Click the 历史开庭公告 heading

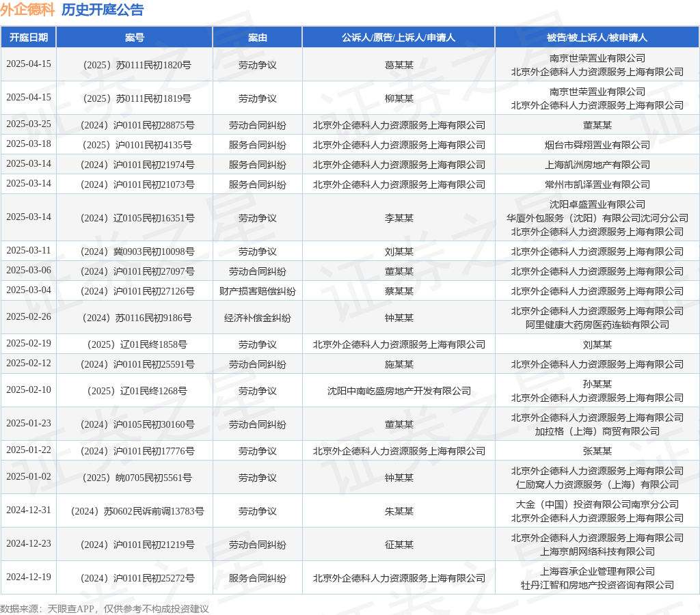[x=103, y=10]
